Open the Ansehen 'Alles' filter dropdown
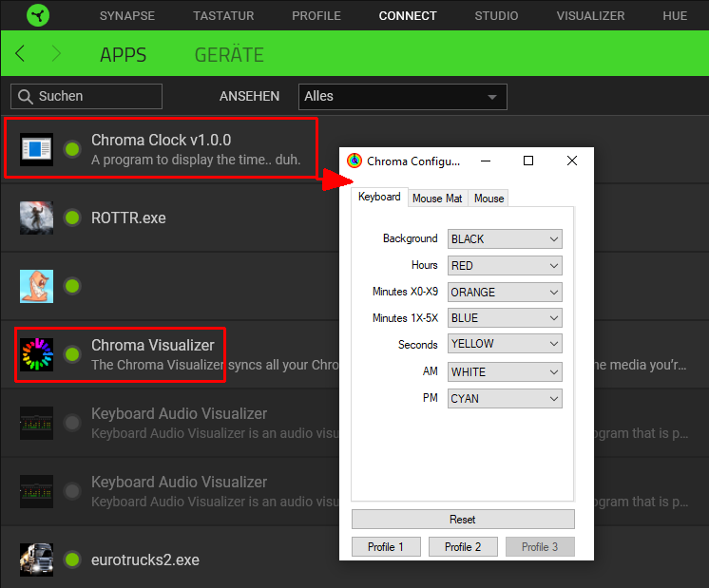Image resolution: width=709 pixels, height=588 pixels. click(402, 96)
